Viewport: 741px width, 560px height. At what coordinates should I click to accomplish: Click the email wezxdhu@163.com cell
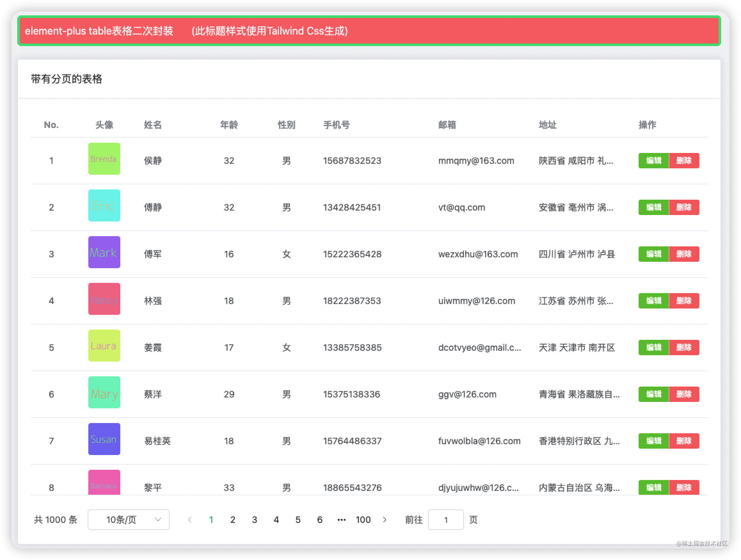click(x=478, y=254)
